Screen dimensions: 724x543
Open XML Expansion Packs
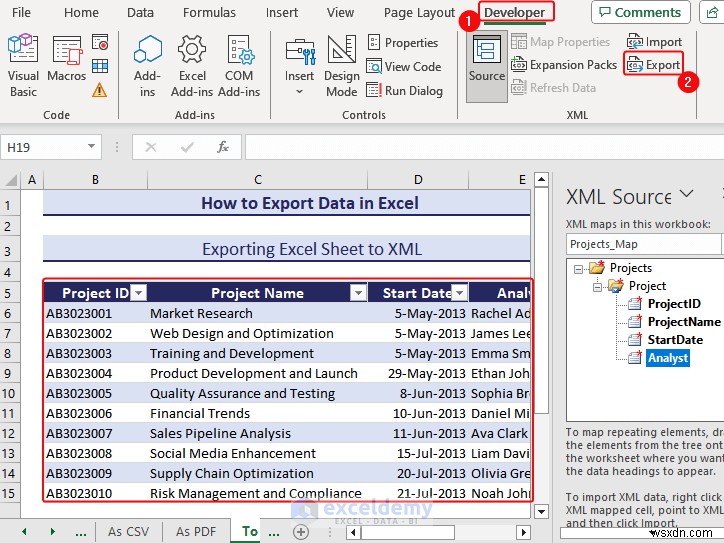564,65
